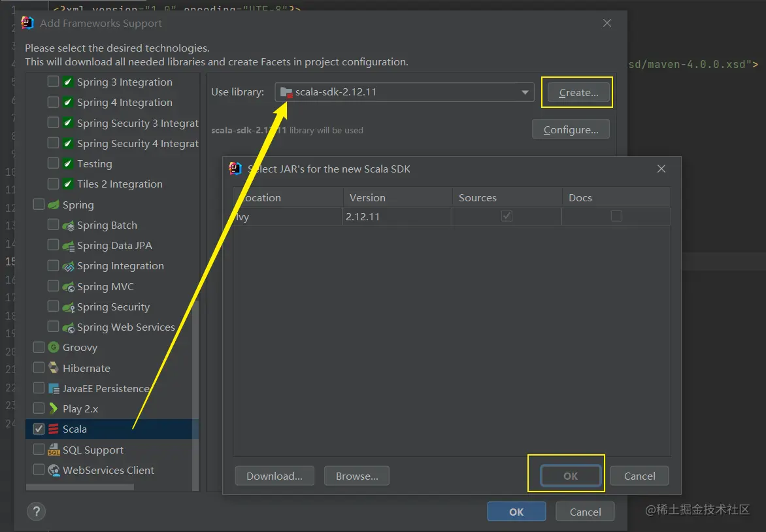
Task: Toggle the Sources checkbox in Ivy row
Action: pos(507,216)
